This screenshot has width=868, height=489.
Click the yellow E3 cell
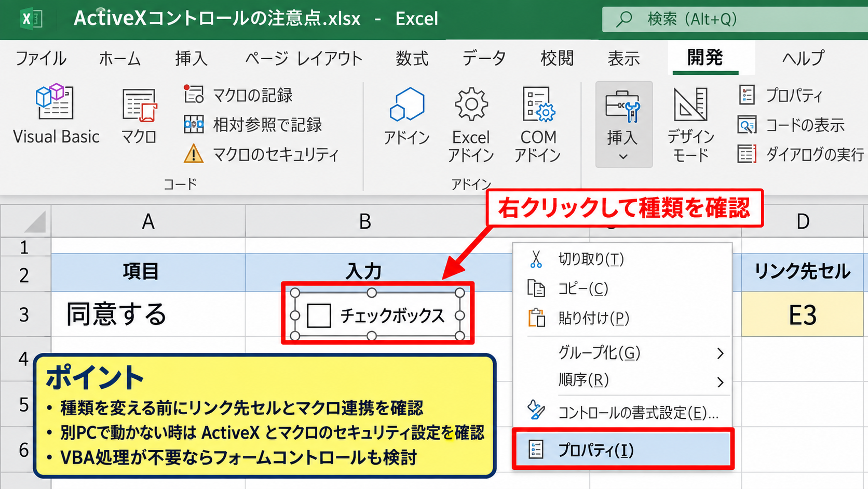802,314
